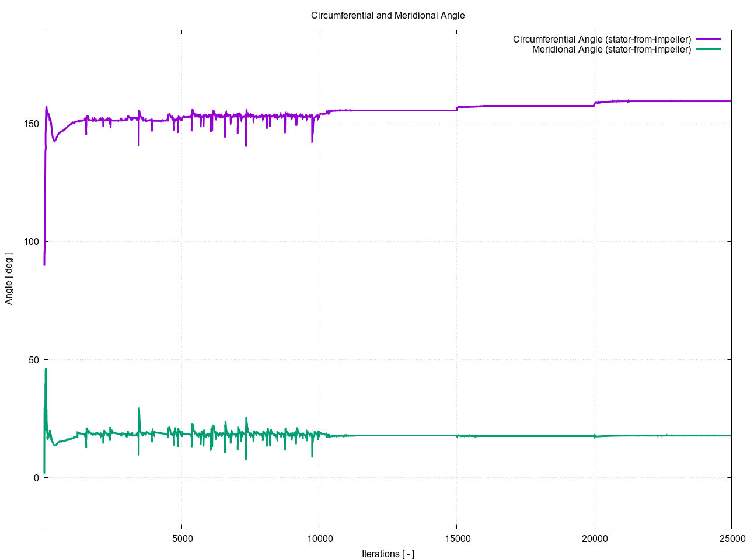Click the 50 y-axis tick label

[x=34, y=360]
